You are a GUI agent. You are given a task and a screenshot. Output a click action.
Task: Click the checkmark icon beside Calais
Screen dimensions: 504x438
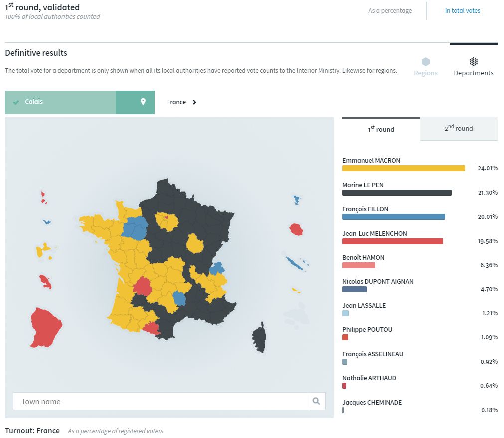(16, 102)
